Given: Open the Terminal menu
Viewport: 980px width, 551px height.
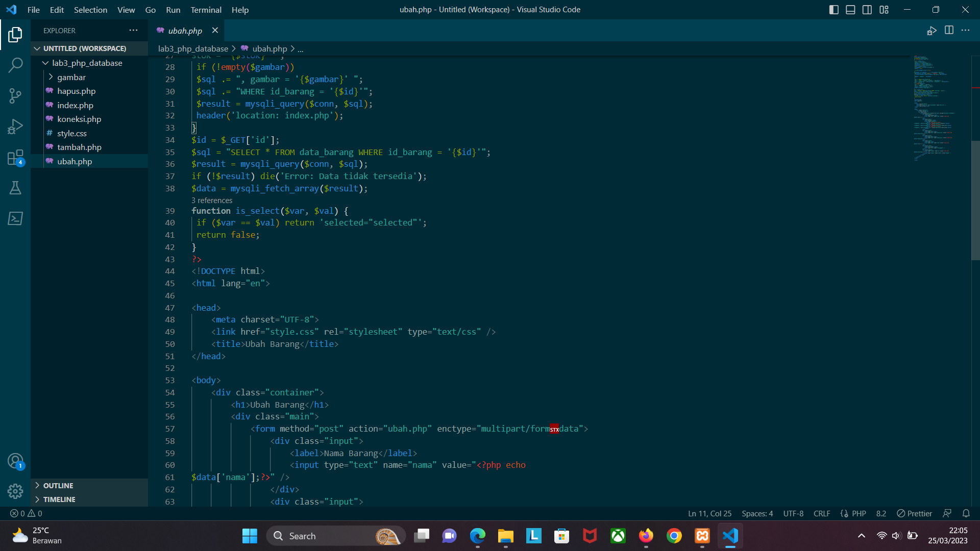Looking at the screenshot, I should click(206, 10).
